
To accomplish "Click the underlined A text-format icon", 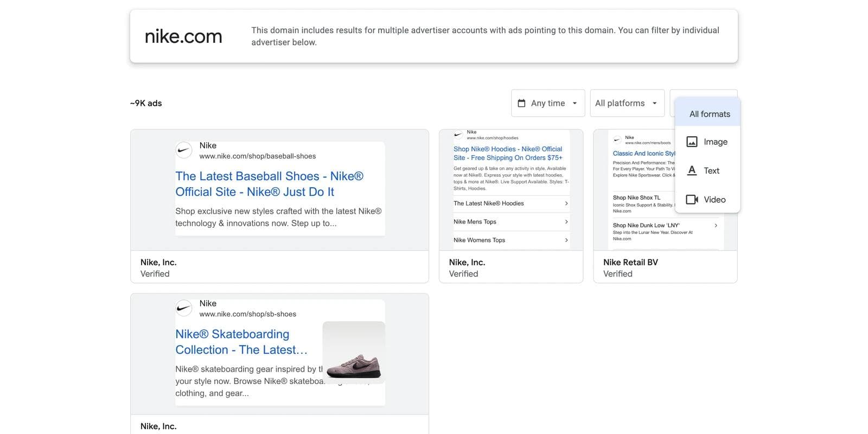I will coord(692,170).
